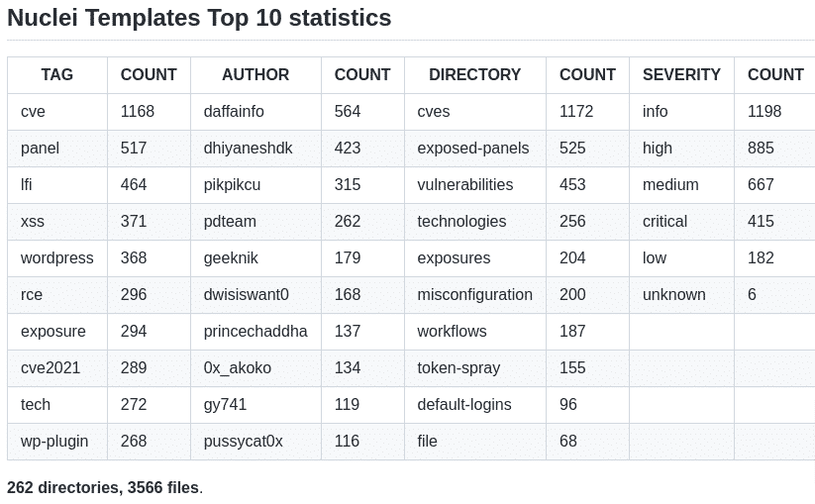Screen dimensions: 815x504
Task: Click the Nuclei Templates Top 10 statistics heading
Action: 199,18
